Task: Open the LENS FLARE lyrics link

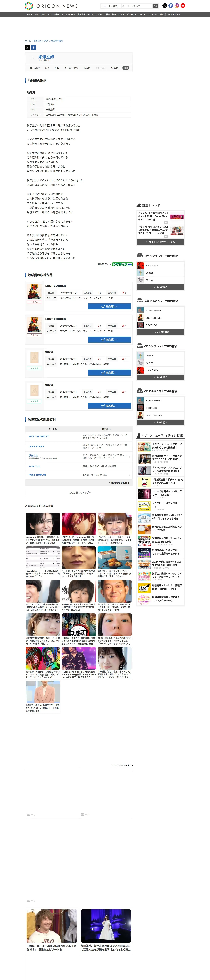Action: click(36, 446)
